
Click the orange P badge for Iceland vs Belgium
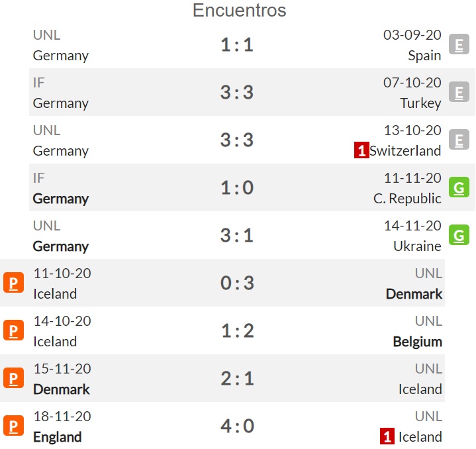point(14,330)
